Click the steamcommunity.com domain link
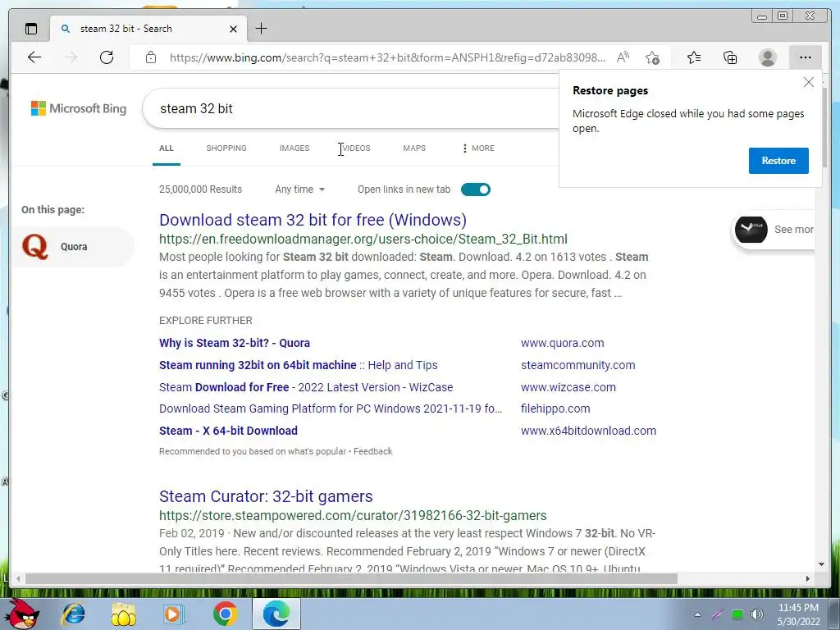The height and width of the screenshot is (630, 840). (578, 365)
